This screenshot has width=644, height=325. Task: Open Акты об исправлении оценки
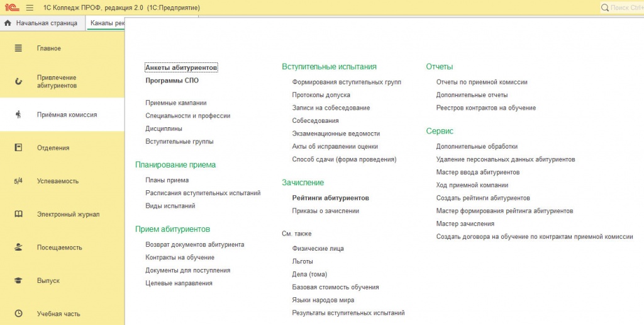[335, 147]
